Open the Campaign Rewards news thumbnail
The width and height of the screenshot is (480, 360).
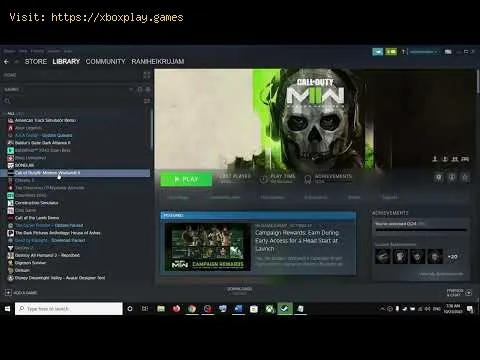[x=208, y=247]
